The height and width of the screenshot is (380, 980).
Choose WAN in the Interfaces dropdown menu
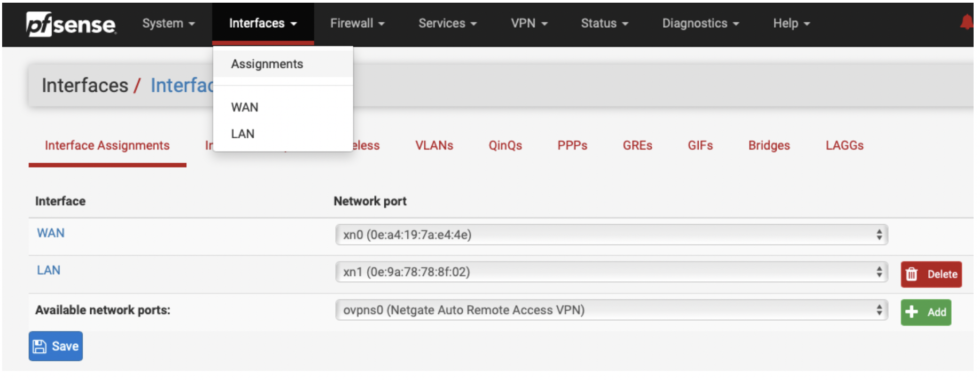click(244, 107)
